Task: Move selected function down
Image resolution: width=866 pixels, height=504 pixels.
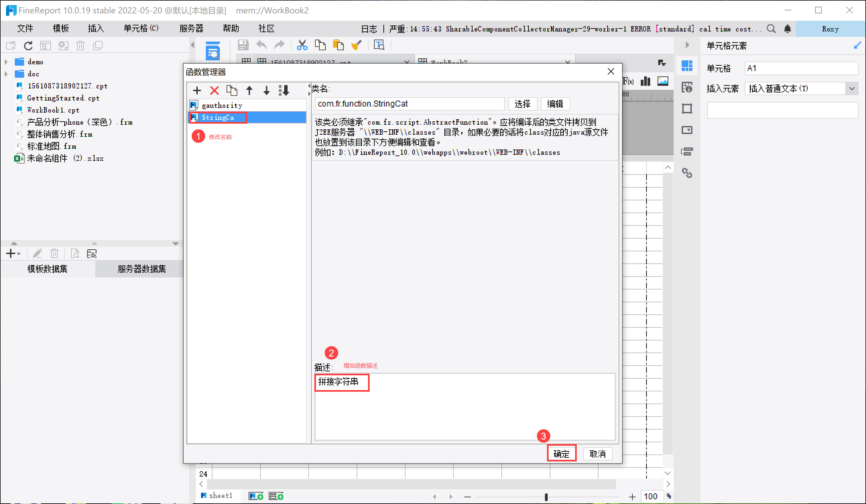Action: 267,91
